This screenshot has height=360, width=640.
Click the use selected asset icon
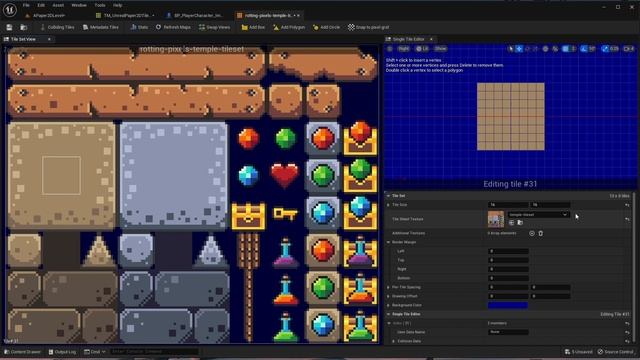[x=511, y=223]
